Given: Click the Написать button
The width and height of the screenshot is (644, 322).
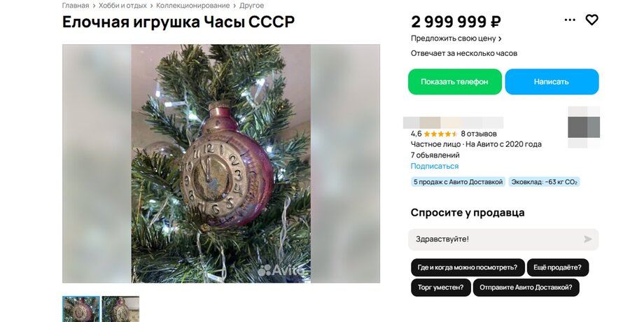Looking at the screenshot, I should (x=552, y=82).
